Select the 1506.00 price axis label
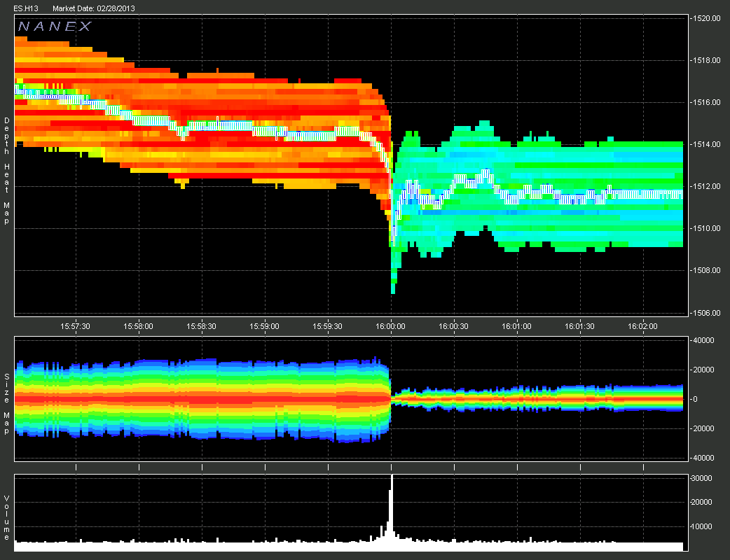Viewport: 730px width, 560px height. [706, 313]
